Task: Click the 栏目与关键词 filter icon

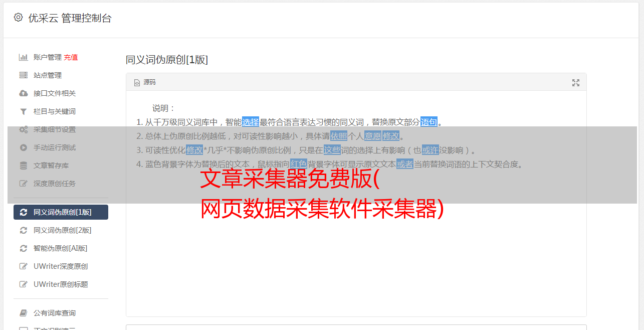Action: pyautogui.click(x=23, y=111)
